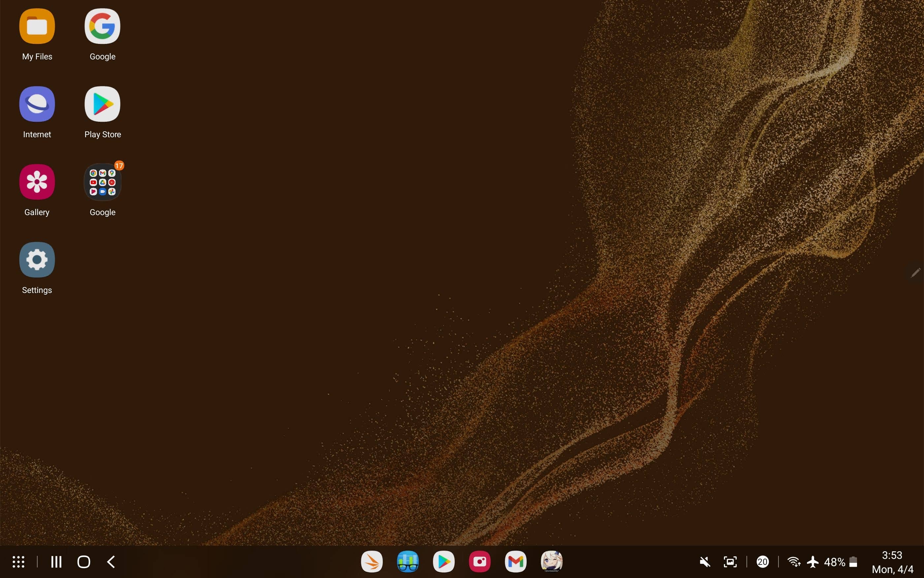Open the Gallery app

37,181
